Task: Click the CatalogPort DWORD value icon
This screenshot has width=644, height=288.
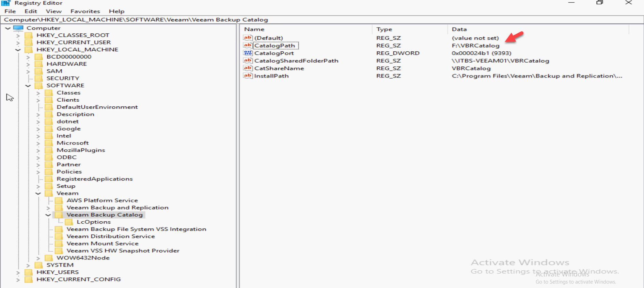Action: coord(248,53)
